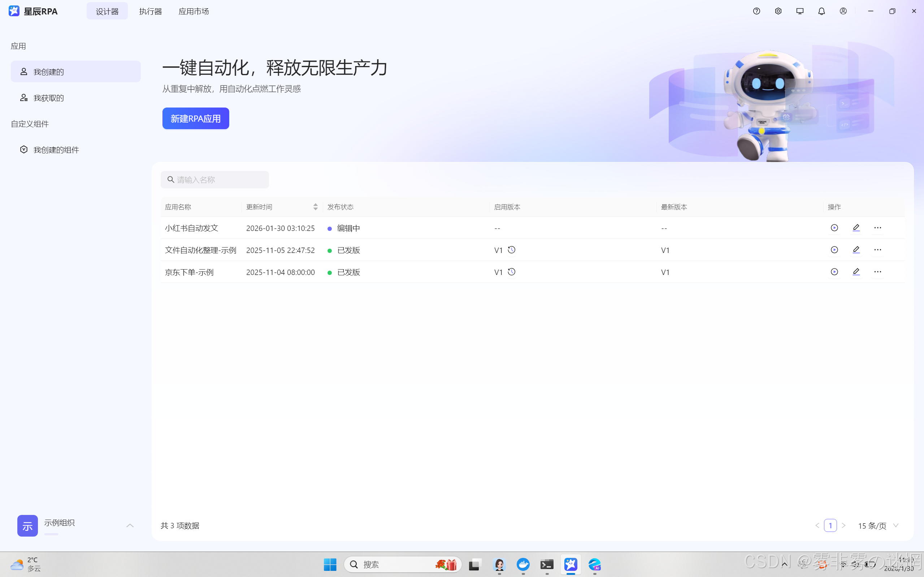Click the 示例组织 avatar icon
Viewport: 924px width, 577px height.
tap(27, 526)
